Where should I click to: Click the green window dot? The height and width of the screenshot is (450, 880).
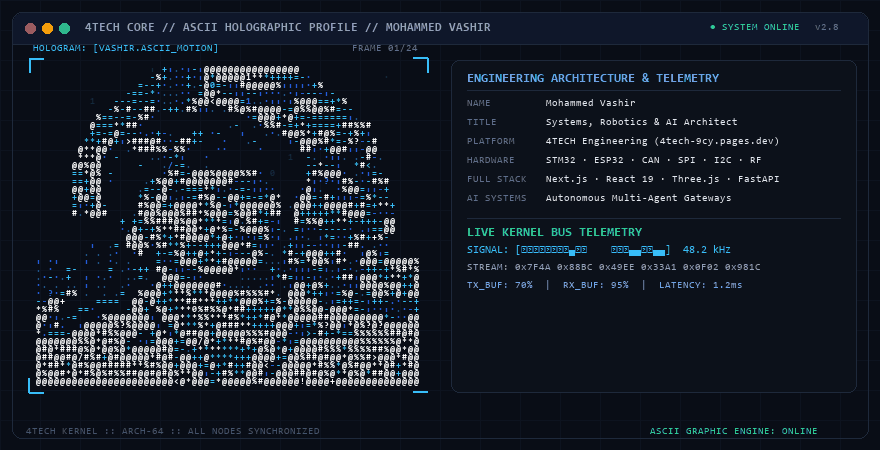click(65, 28)
